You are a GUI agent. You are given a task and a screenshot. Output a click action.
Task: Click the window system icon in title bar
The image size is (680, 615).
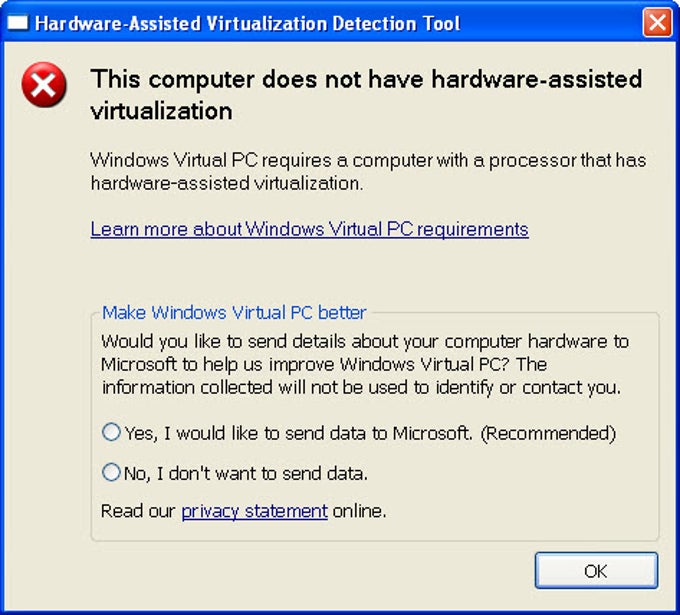(x=18, y=23)
